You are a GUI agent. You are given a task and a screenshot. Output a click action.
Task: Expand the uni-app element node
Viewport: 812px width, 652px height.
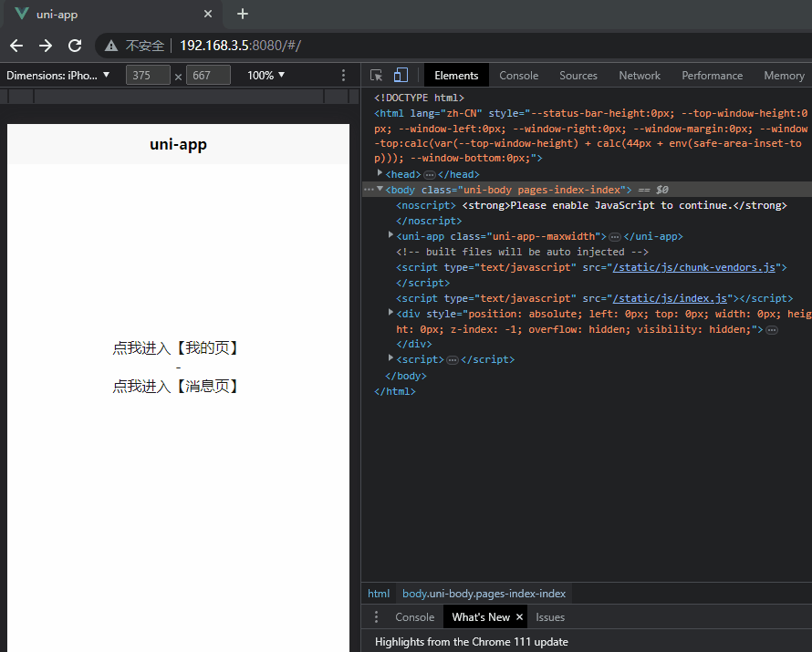point(391,235)
